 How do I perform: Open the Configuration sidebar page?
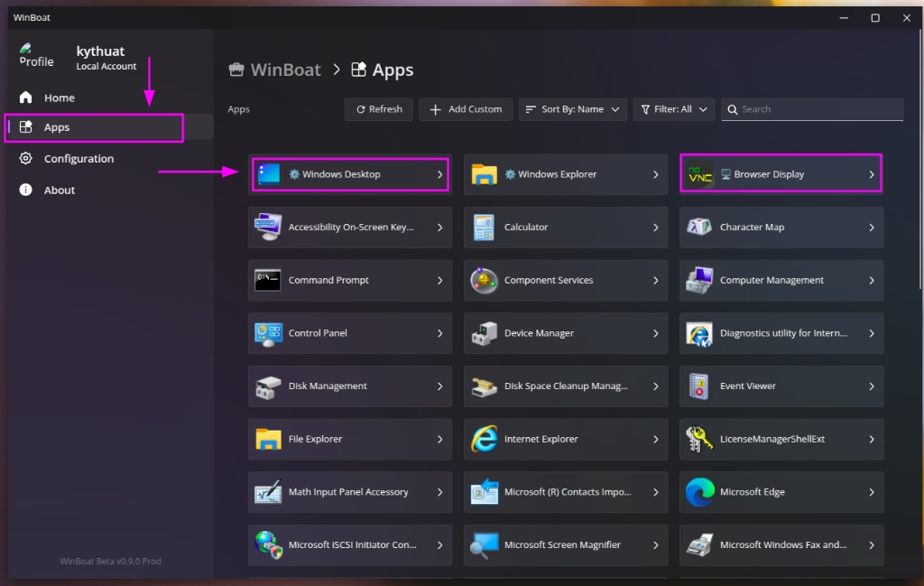point(109,159)
